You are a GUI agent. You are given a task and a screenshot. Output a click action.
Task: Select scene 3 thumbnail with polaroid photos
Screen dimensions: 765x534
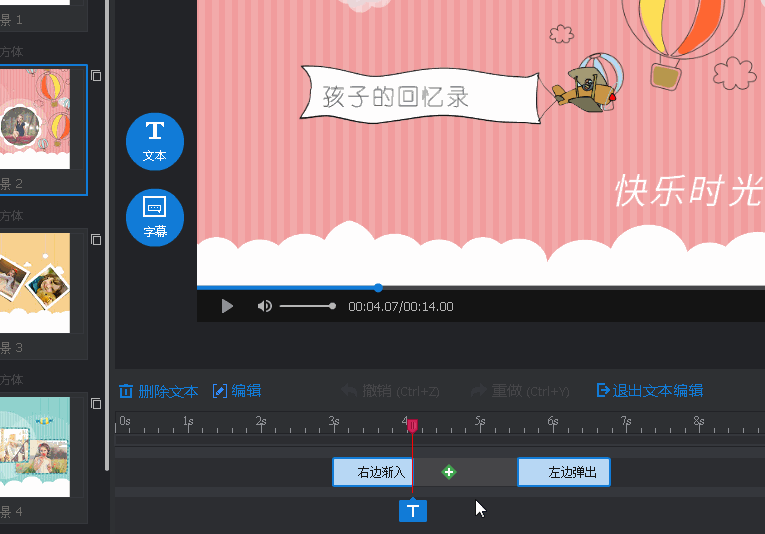click(35, 283)
